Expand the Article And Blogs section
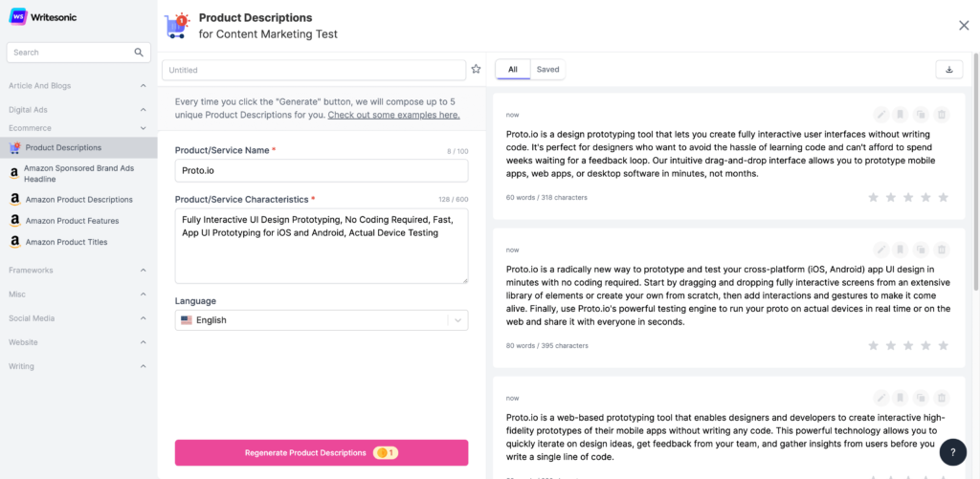 pos(78,85)
